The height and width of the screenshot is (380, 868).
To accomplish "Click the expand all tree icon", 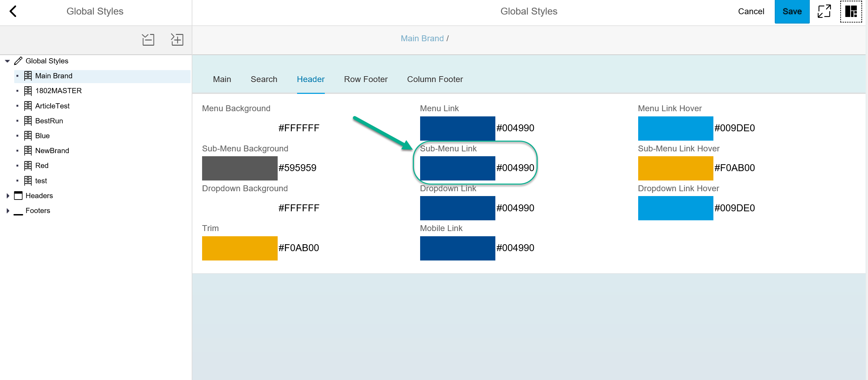I will pyautogui.click(x=177, y=39).
